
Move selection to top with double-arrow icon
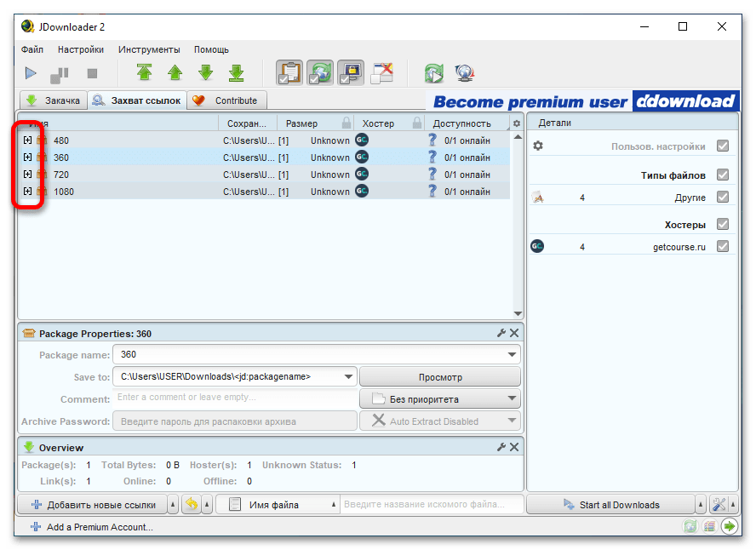click(144, 72)
